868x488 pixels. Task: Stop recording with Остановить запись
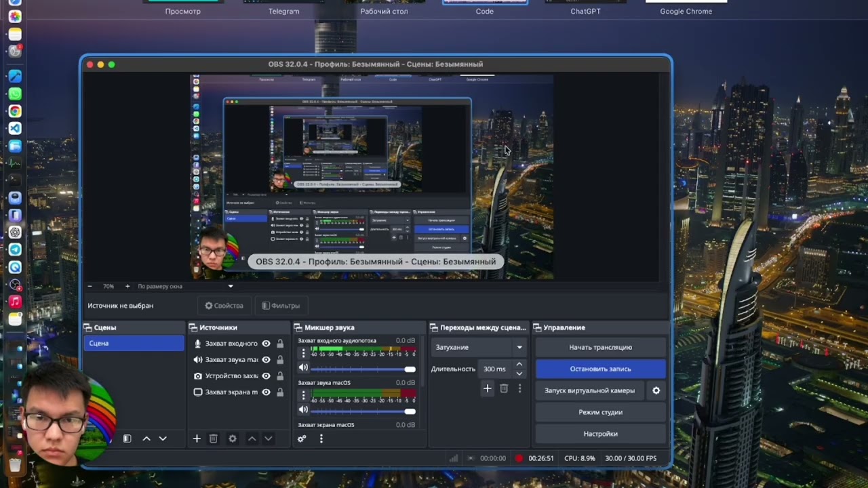(x=600, y=369)
